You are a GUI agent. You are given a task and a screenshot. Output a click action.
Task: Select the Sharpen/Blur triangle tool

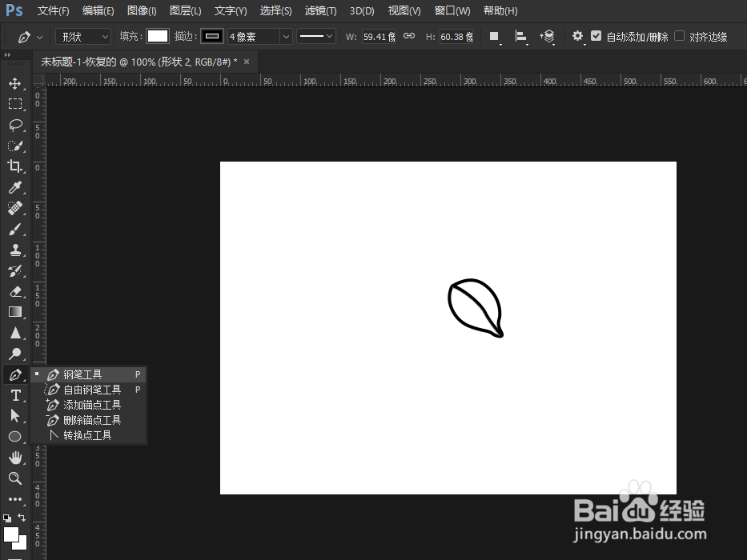pos(14,333)
